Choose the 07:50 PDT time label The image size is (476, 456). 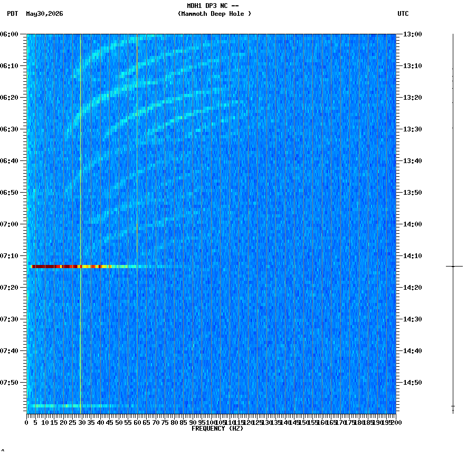[x=9, y=383]
